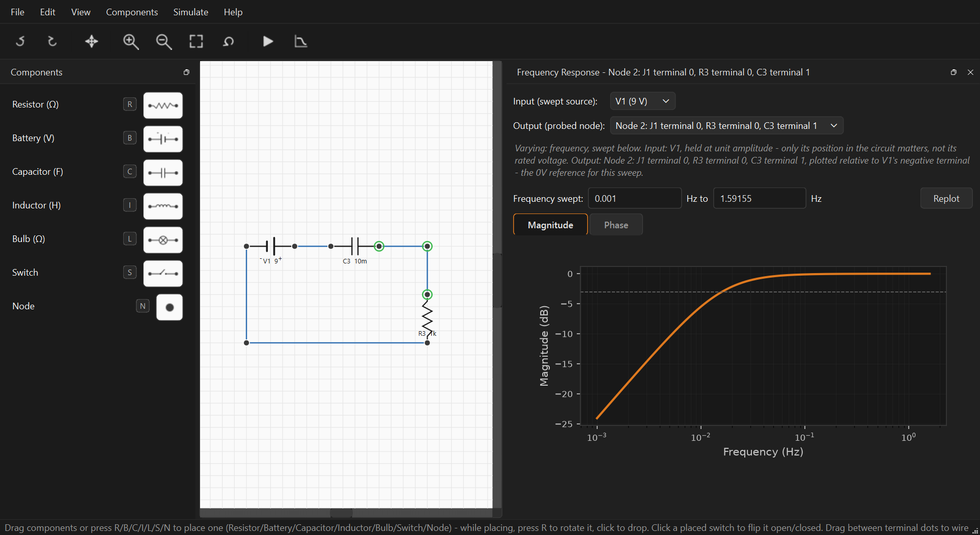Click the L shortcut key badge
This screenshot has height=535, width=980.
(x=130, y=239)
